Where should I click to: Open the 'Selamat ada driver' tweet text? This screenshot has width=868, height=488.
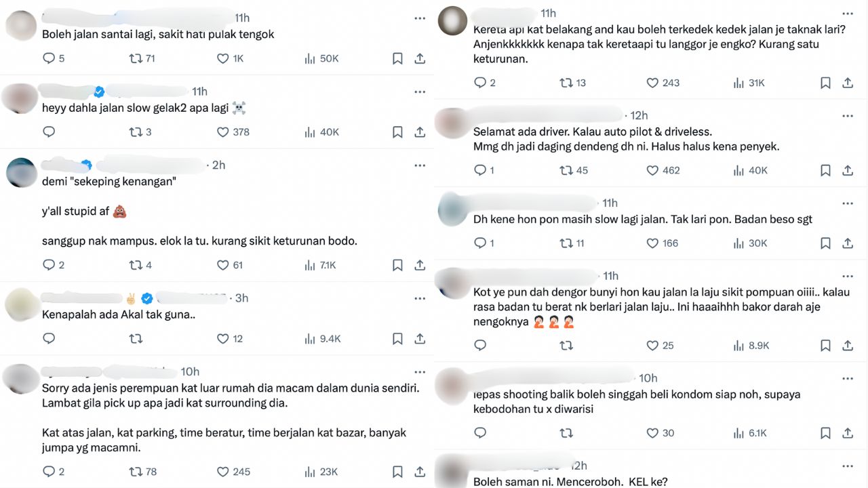point(627,139)
